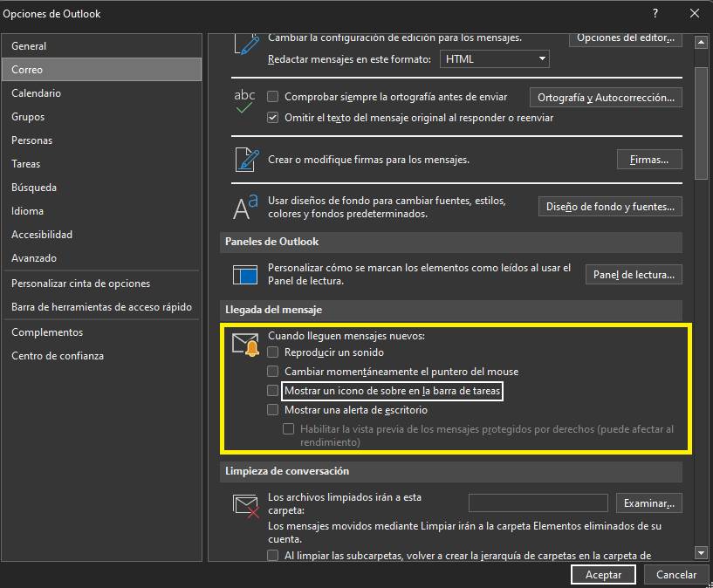Select the Idioma category
Image resolution: width=713 pixels, height=588 pixels.
click(x=101, y=211)
